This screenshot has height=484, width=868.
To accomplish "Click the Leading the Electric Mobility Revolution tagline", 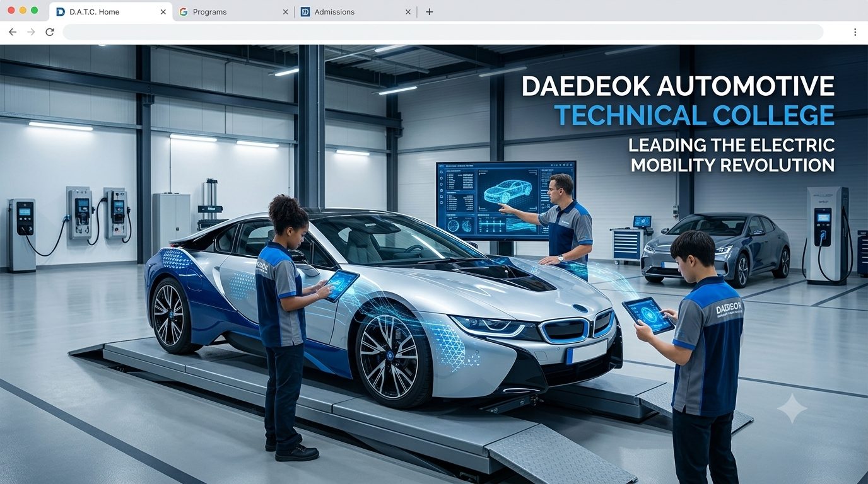I will [x=732, y=155].
